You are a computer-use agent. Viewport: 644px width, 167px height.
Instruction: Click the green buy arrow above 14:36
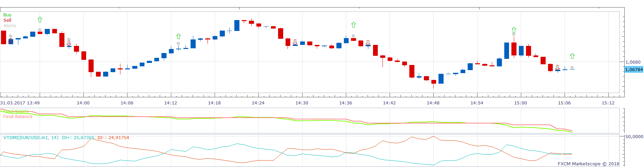click(353, 25)
